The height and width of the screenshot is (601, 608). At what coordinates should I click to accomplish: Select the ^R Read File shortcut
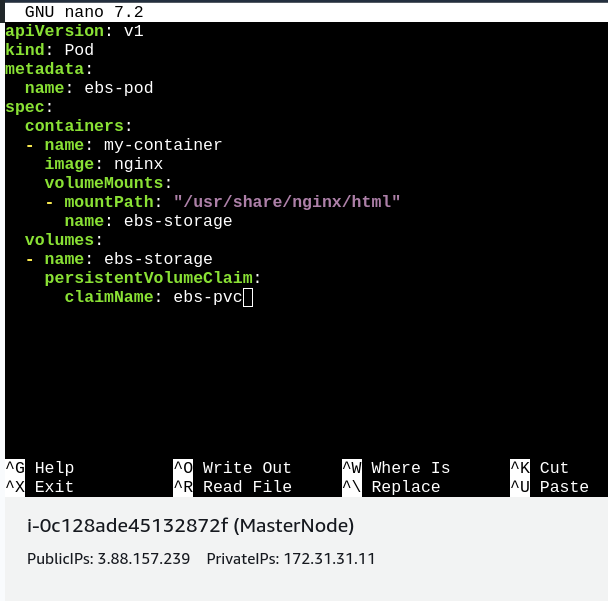click(232, 487)
